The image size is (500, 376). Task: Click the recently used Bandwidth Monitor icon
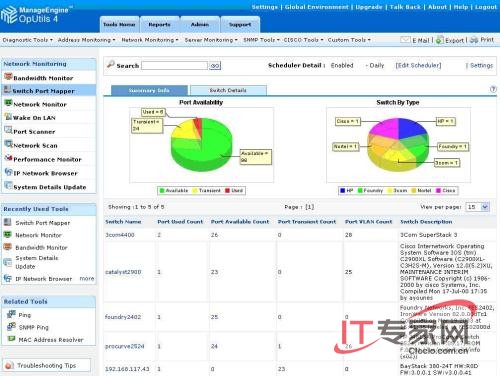pyautogui.click(x=7, y=247)
